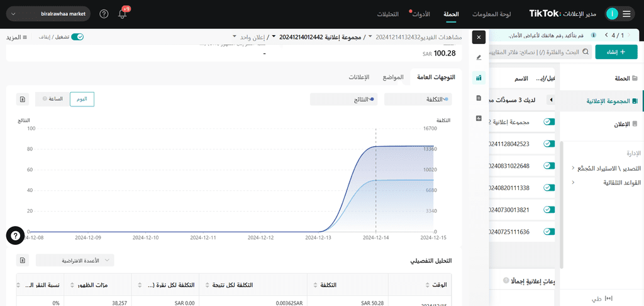This screenshot has width=644, height=306.
Task: Switch to التوجهات العامة tab
Action: [435, 77]
